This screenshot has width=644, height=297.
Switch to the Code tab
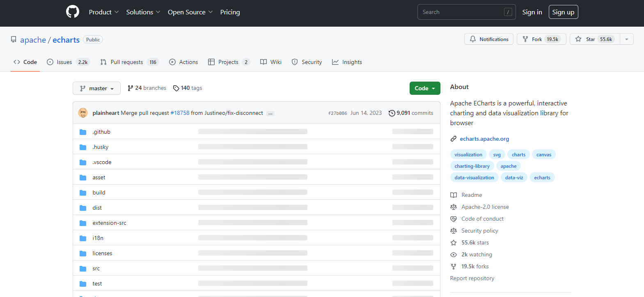point(25,62)
